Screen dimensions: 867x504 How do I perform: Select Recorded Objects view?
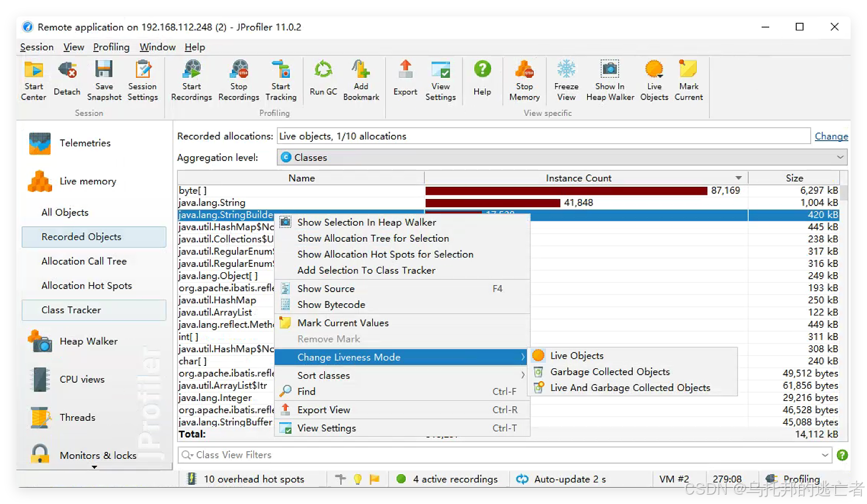[94, 237]
